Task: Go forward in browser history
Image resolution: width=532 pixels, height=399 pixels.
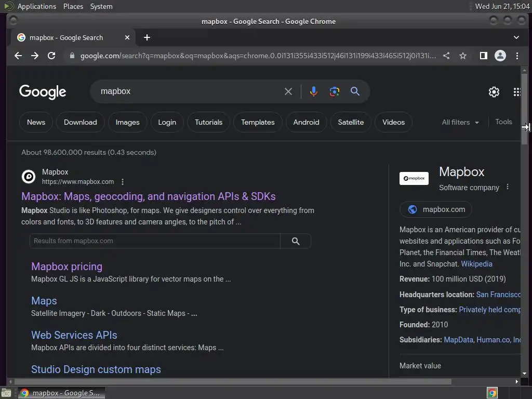Action: [35, 56]
